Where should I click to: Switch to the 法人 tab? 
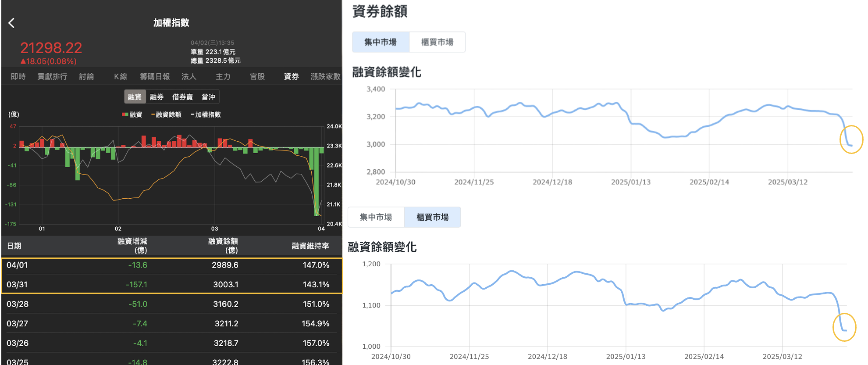[189, 77]
